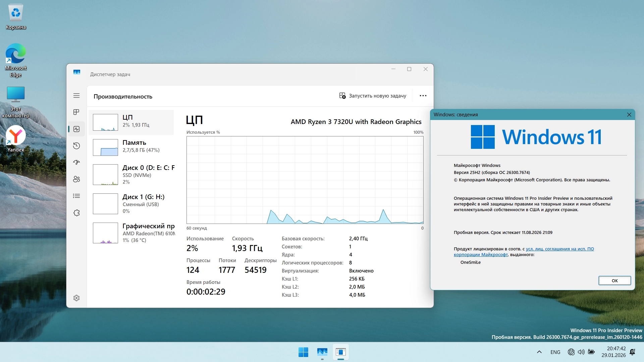The height and width of the screenshot is (362, 644).
Task: Open the Windows Start button
Action: pyautogui.click(x=303, y=352)
